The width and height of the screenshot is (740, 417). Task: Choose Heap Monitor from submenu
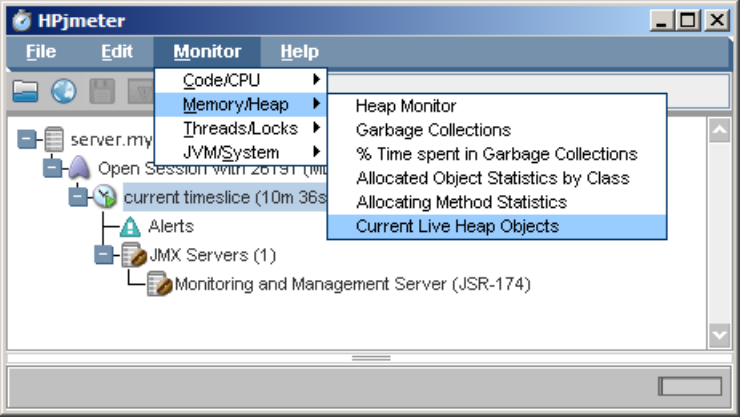point(497,106)
